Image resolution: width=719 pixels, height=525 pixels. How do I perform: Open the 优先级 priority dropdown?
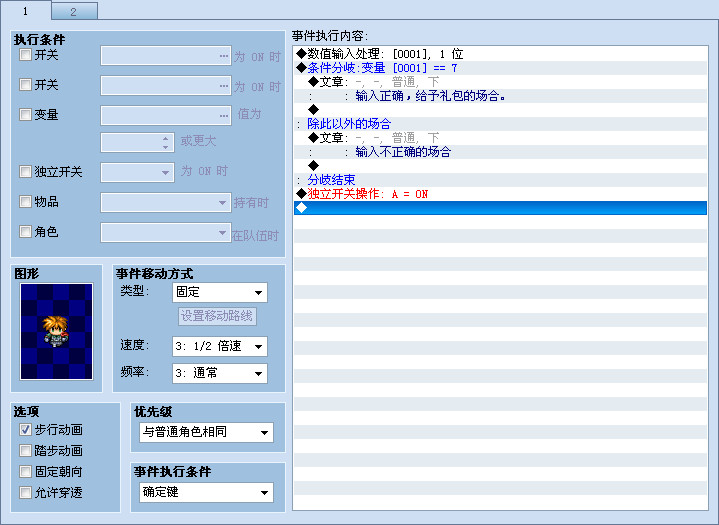(206, 432)
